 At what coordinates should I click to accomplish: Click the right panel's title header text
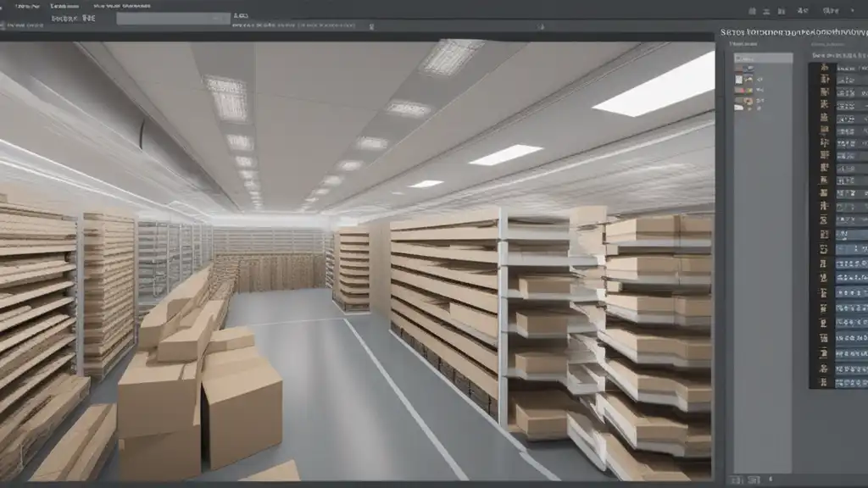793,32
